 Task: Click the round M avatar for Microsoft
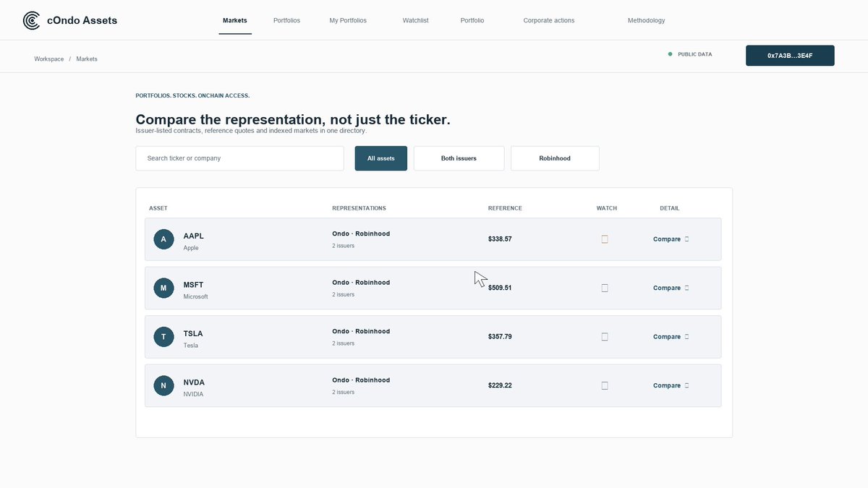coord(163,288)
